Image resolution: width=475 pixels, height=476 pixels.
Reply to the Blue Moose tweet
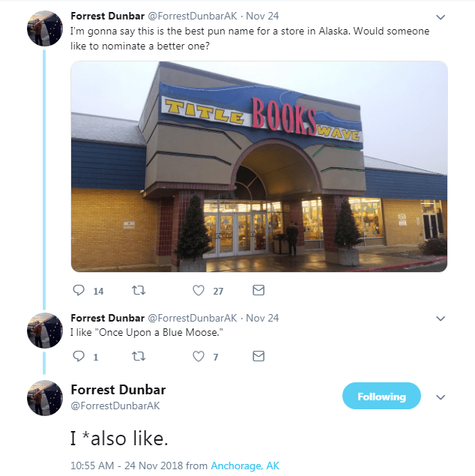[79, 356]
